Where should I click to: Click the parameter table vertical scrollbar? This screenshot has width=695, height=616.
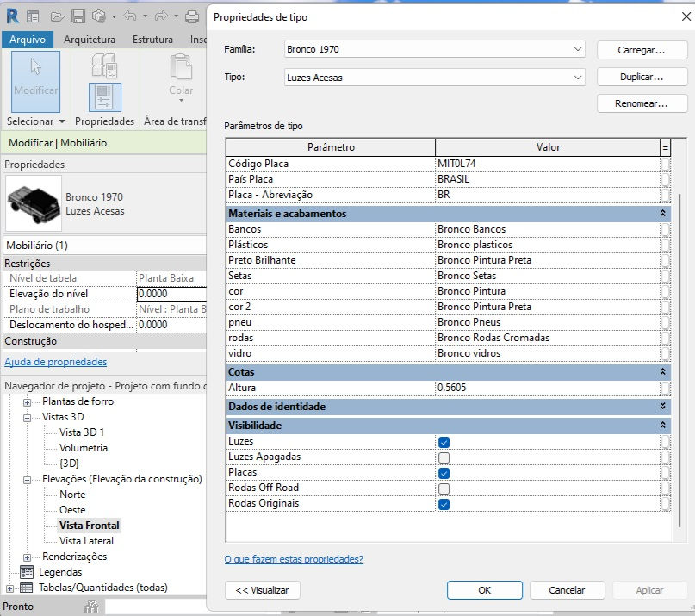(x=679, y=359)
